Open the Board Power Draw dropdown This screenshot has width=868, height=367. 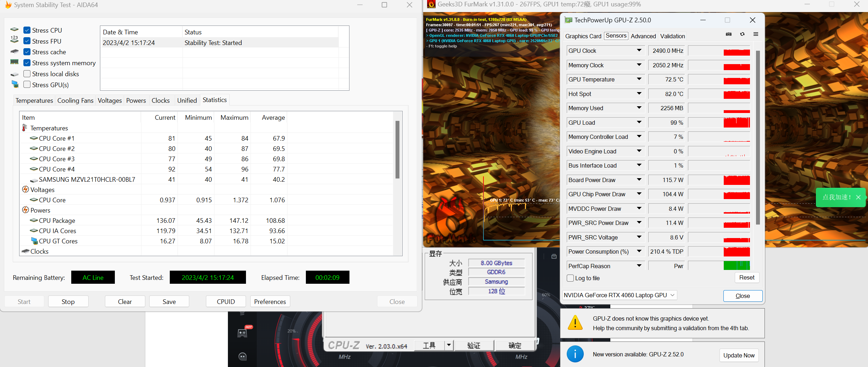tap(639, 180)
